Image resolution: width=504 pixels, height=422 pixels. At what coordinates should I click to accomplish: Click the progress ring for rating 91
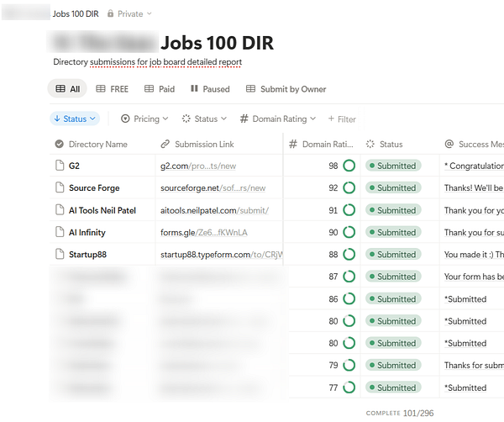click(349, 210)
